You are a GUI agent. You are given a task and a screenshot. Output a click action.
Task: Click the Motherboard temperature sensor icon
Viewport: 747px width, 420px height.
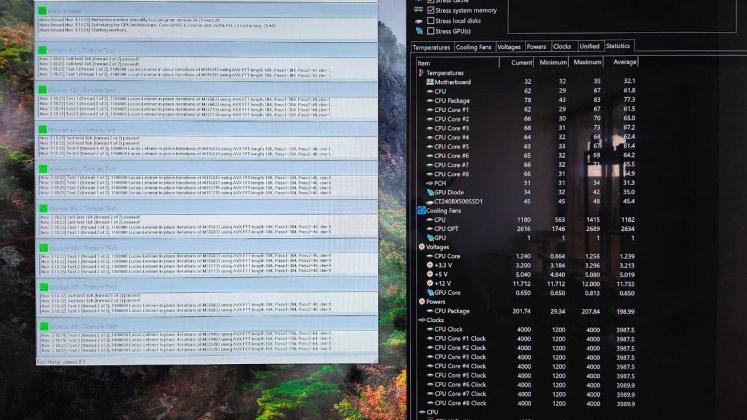[429, 82]
